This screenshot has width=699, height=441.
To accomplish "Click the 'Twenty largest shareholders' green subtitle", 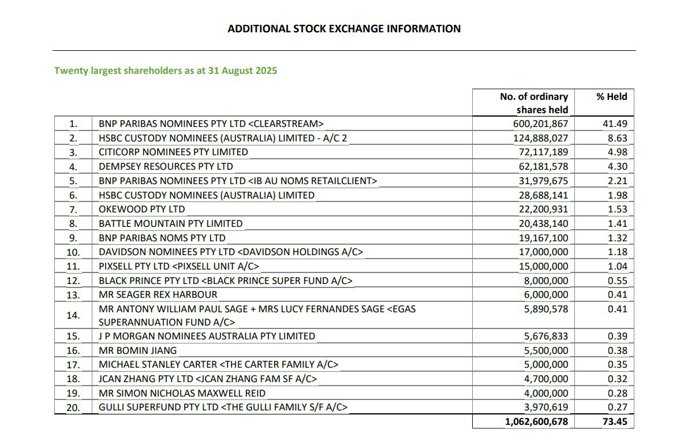I will coord(152,71).
